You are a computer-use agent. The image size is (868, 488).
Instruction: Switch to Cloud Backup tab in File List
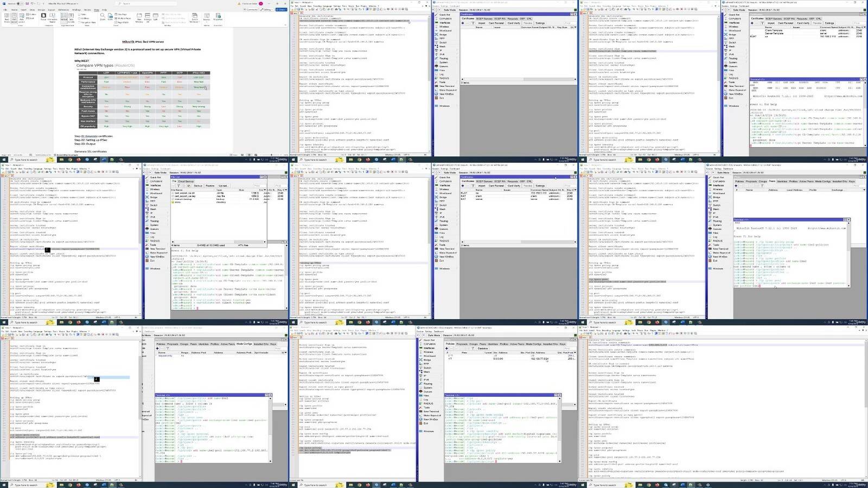186,181
